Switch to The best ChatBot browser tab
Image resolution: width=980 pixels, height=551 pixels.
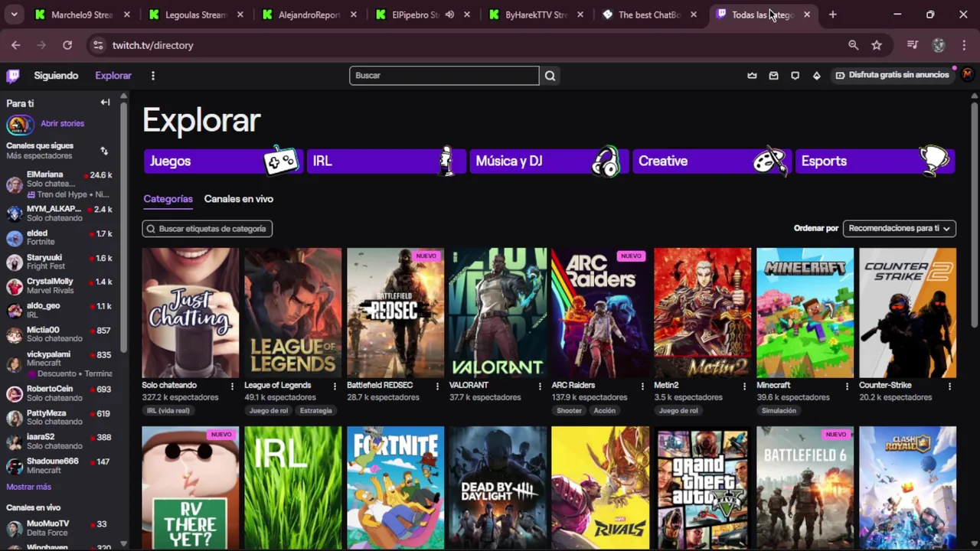tap(649, 15)
